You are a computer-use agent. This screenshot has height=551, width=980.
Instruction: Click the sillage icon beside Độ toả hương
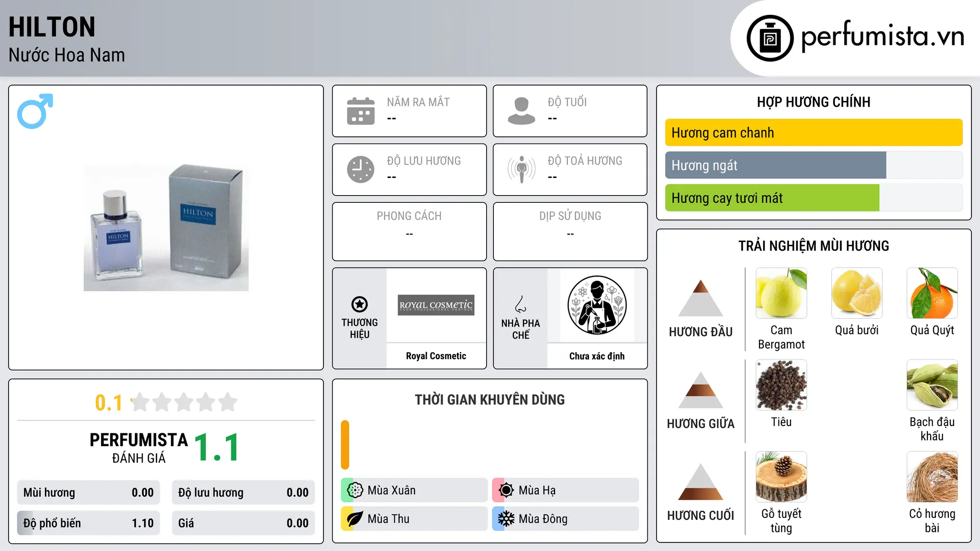point(522,169)
